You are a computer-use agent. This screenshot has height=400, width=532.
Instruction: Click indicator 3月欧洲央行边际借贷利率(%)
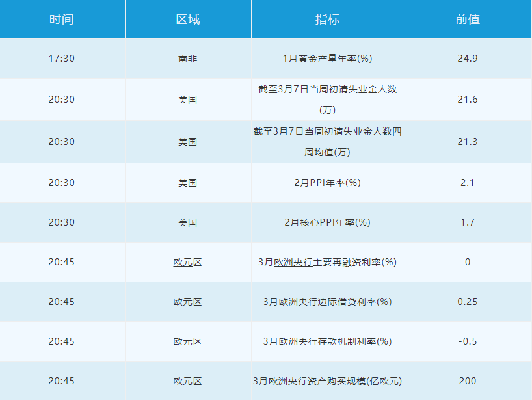(x=327, y=302)
